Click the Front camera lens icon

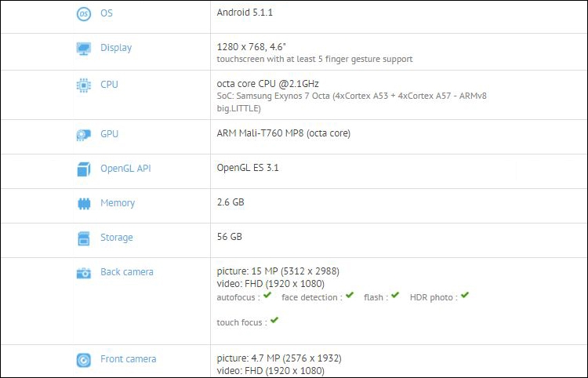pyautogui.click(x=83, y=360)
